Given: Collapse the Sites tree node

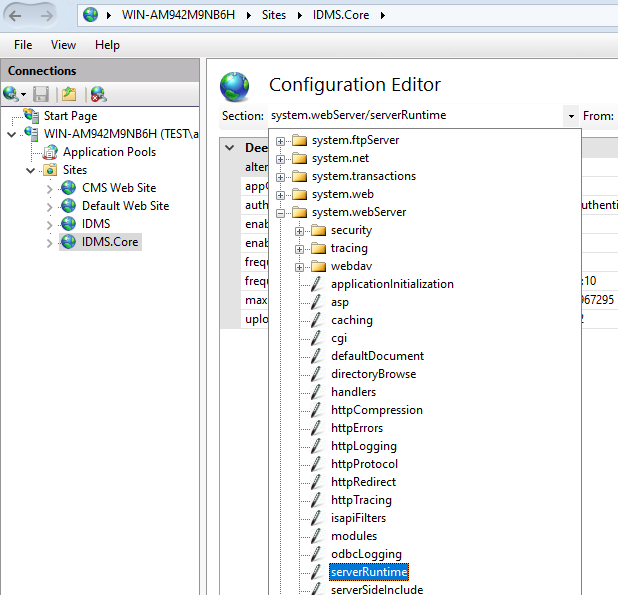Looking at the screenshot, I should (x=31, y=170).
